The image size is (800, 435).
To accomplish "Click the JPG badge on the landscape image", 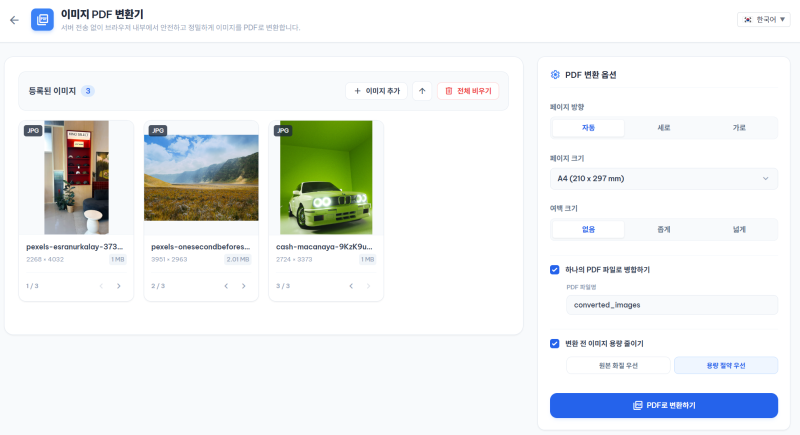I will [x=158, y=131].
